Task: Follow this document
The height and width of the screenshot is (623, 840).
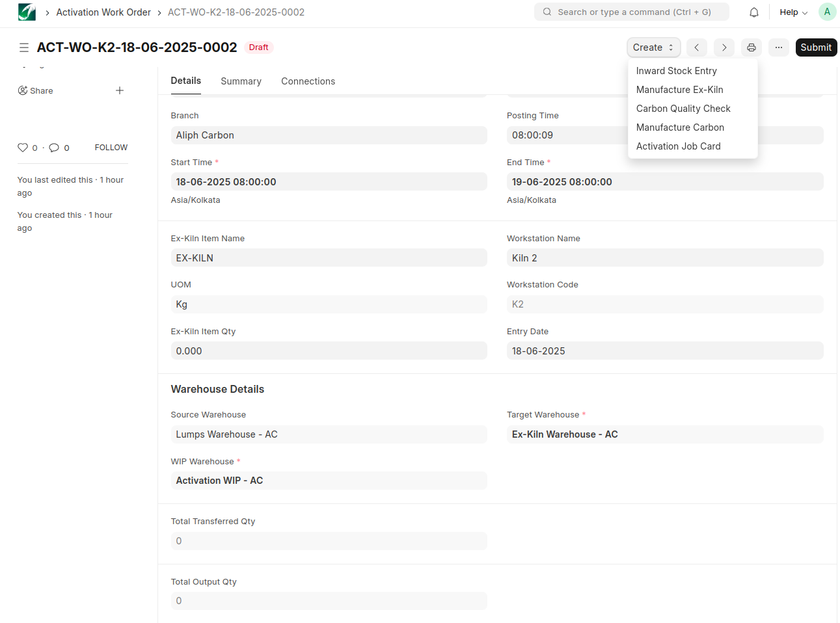Action: click(111, 148)
